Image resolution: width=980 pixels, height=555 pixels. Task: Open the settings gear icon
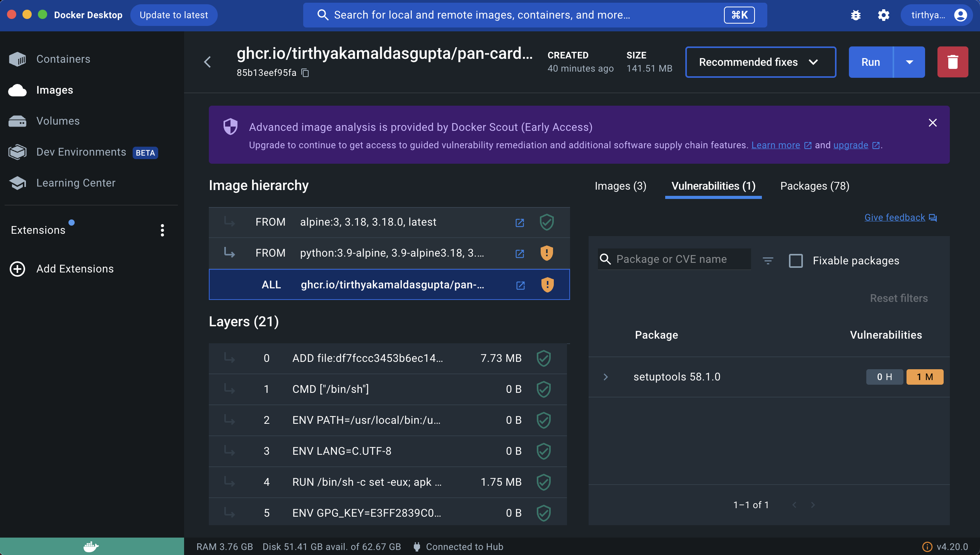tap(883, 15)
